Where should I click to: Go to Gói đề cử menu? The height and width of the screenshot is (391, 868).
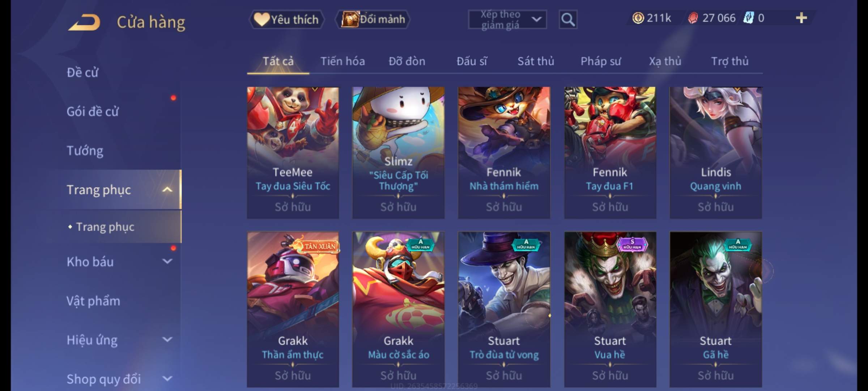[93, 112]
